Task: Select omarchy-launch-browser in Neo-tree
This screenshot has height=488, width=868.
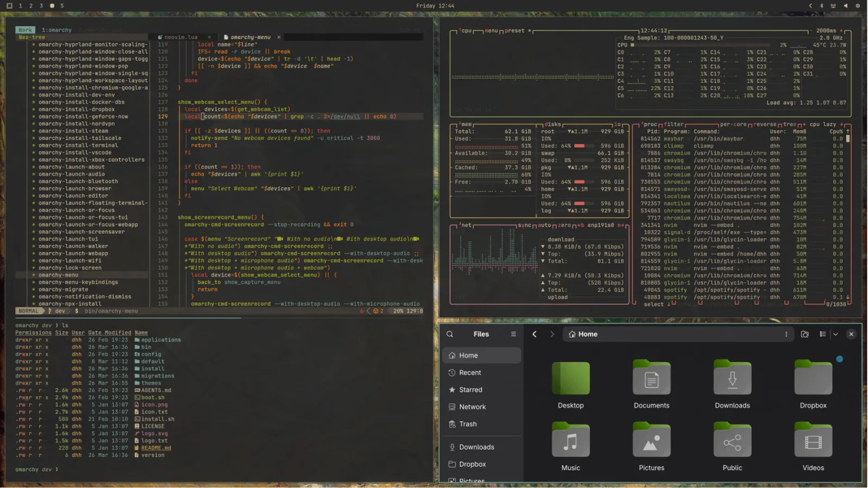Action: (75, 189)
